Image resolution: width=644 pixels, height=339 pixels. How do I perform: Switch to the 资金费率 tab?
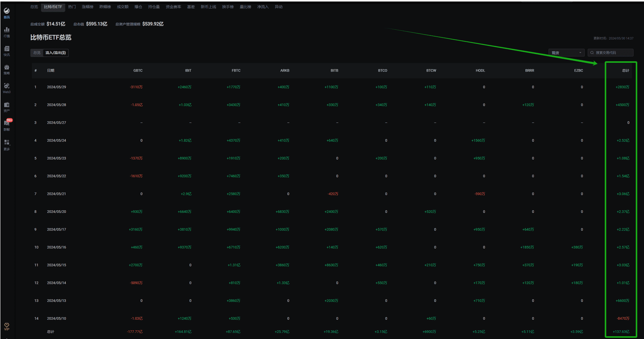tap(173, 7)
